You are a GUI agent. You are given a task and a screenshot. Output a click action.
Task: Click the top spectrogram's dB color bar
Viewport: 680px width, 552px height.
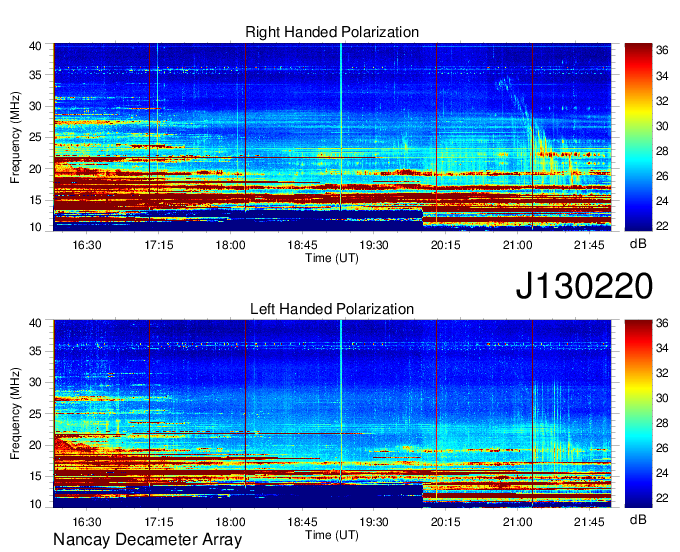click(x=638, y=137)
